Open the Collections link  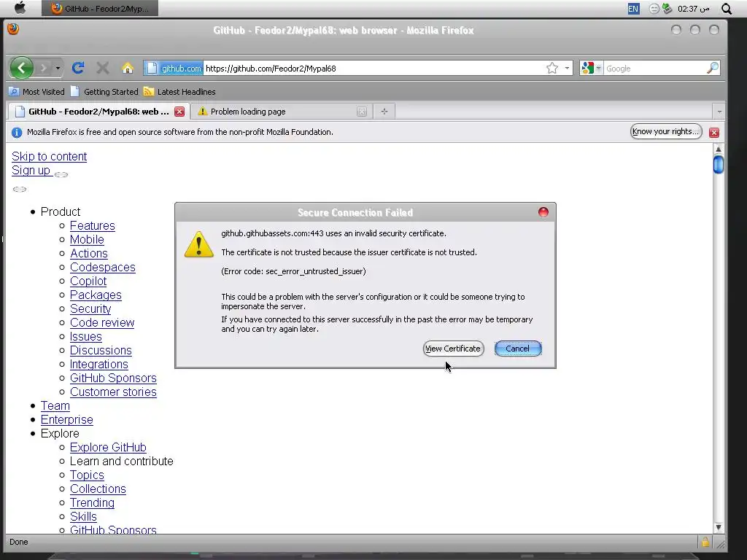(x=98, y=489)
